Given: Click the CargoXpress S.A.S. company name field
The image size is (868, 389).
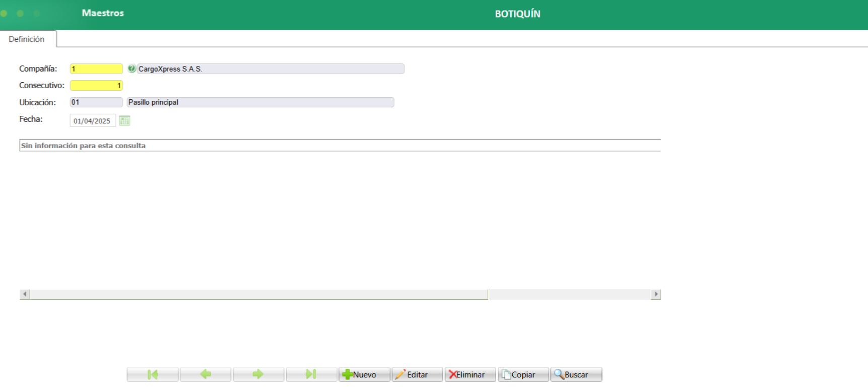Looking at the screenshot, I should coord(271,69).
